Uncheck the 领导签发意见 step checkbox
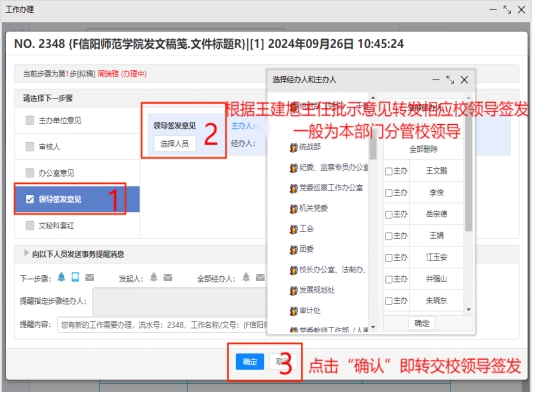 tap(30, 199)
